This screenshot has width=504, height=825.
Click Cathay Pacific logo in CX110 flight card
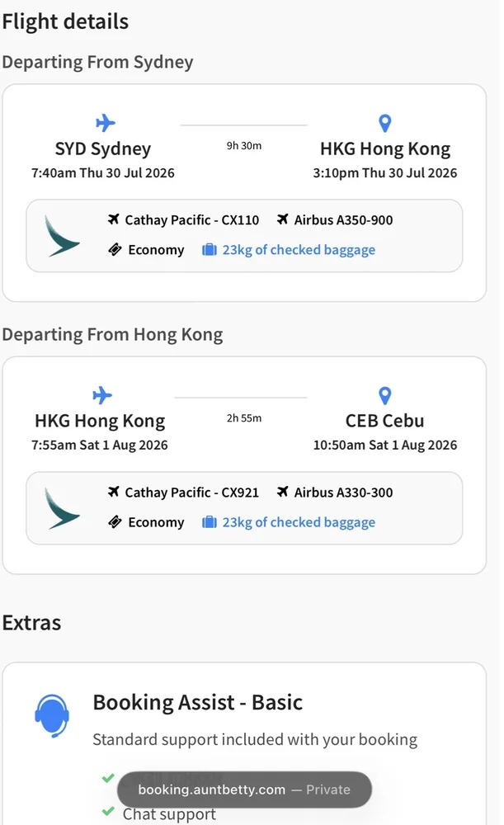click(62, 236)
